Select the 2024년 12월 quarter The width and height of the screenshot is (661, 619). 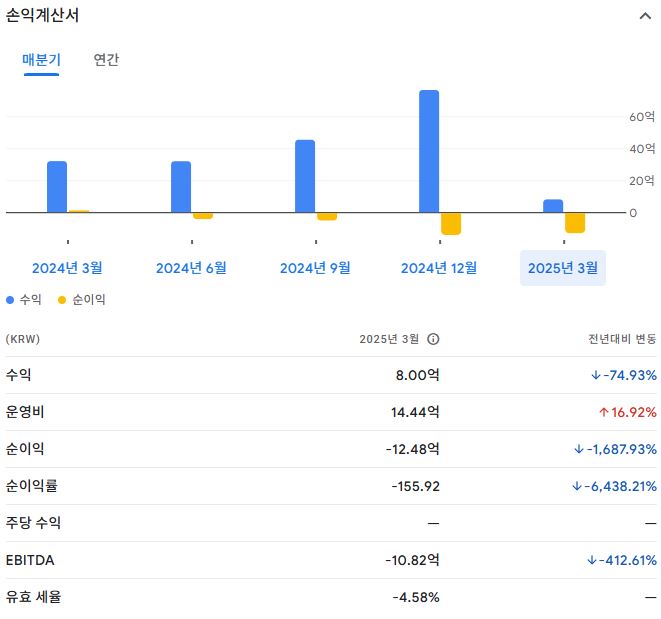pyautogui.click(x=439, y=268)
